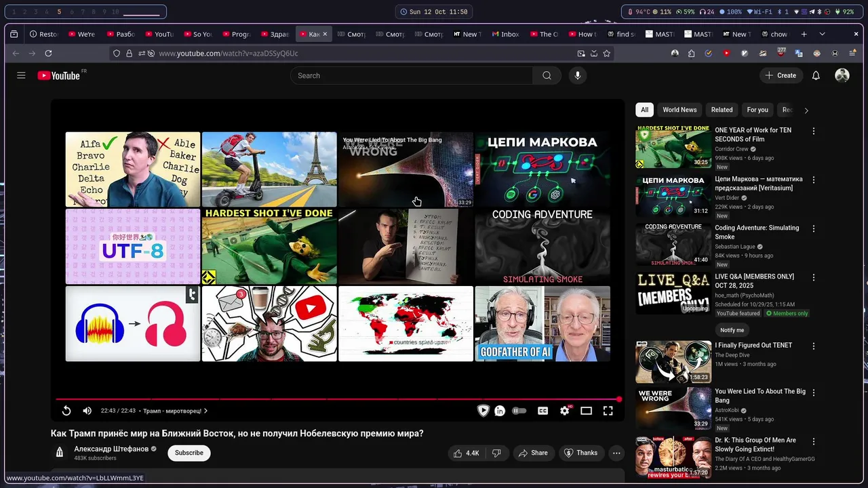Screen dimensions: 868x488
Task: Open the account avatar menu
Action: click(x=842, y=75)
